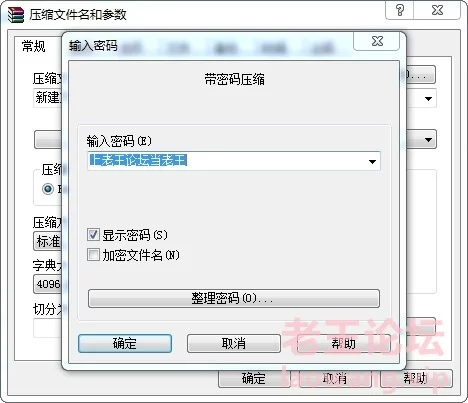Click 确定 in the password dialog
The image size is (468, 403).
[125, 343]
